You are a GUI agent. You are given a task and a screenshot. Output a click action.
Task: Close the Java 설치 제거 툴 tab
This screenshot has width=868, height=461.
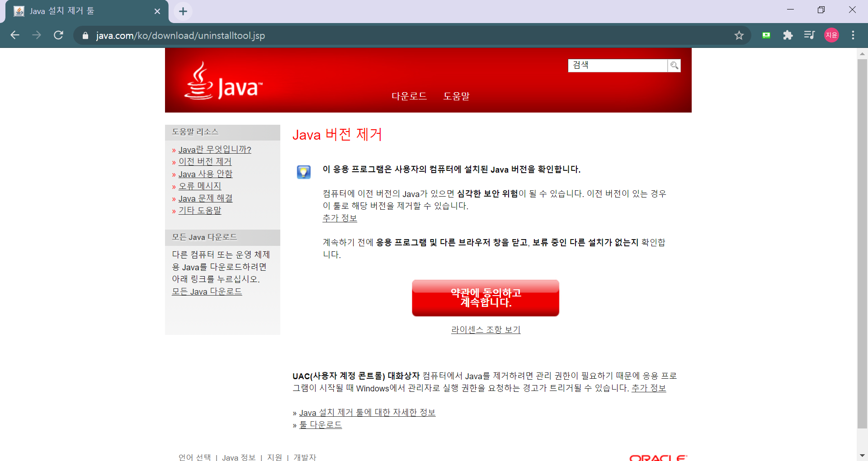point(157,11)
